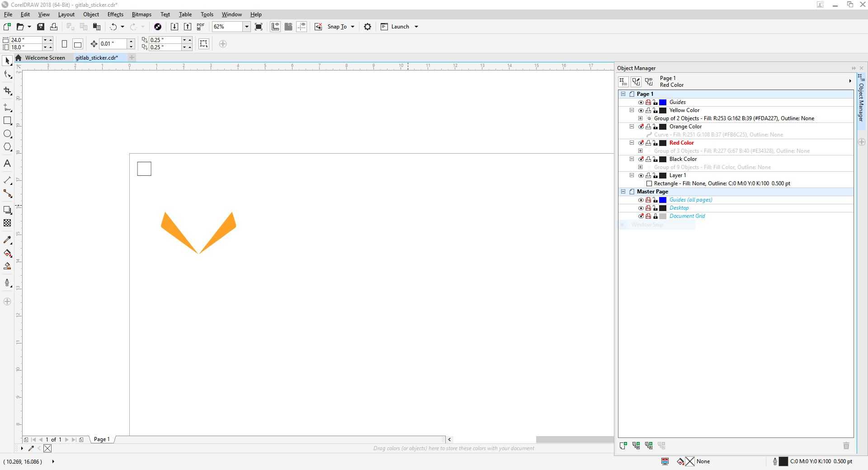Hide Layer 1 with its eye icon
The width and height of the screenshot is (868, 470).
coord(641,175)
